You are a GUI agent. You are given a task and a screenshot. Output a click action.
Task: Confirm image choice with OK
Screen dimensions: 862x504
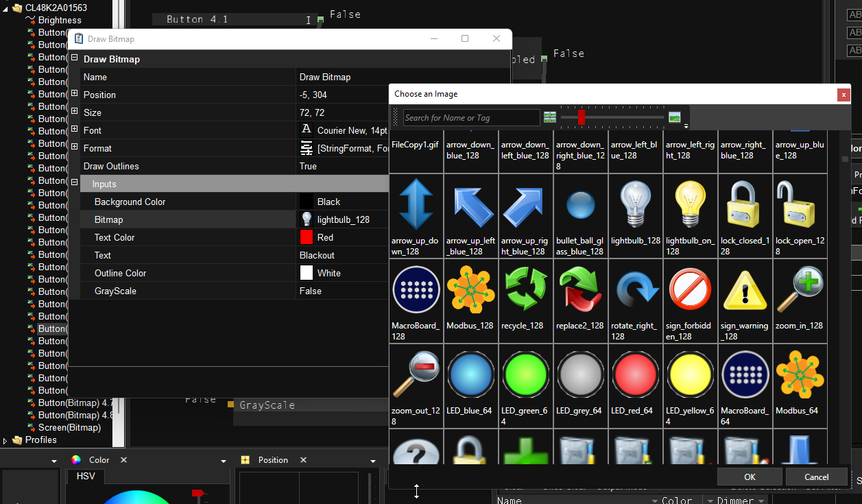(x=749, y=477)
